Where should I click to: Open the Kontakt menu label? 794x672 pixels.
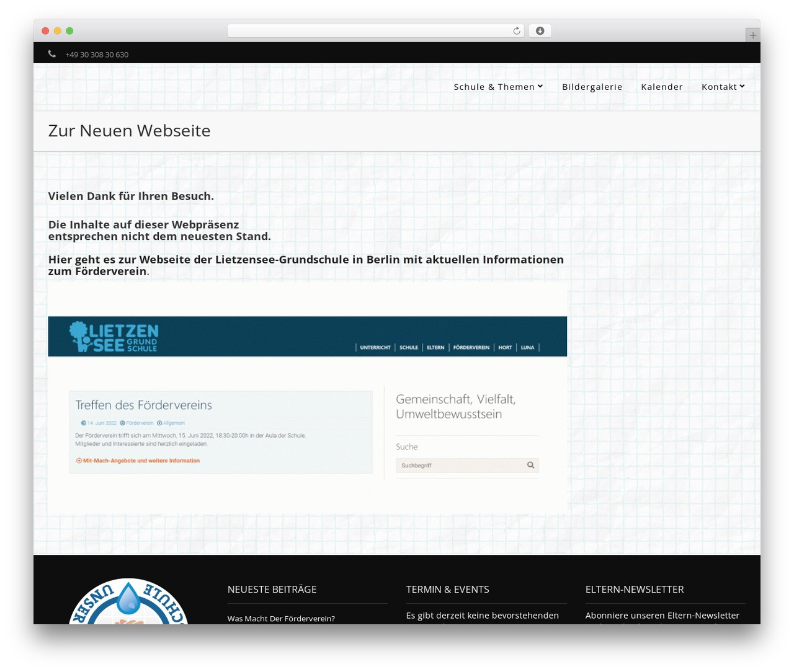coord(720,87)
